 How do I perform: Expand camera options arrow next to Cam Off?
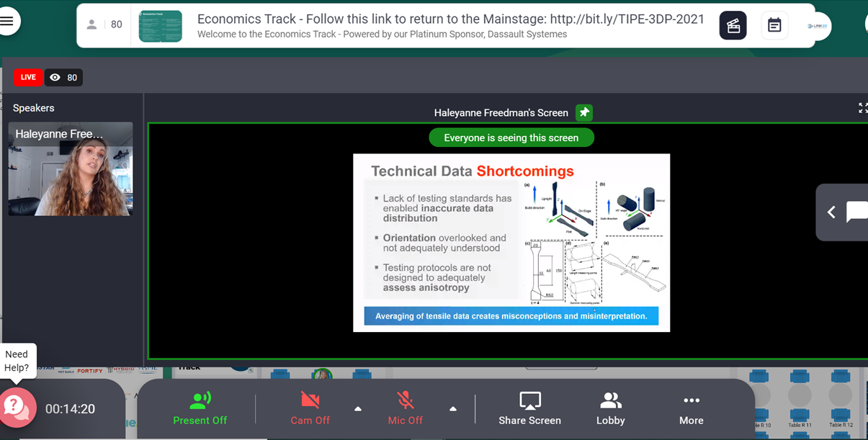(x=358, y=409)
